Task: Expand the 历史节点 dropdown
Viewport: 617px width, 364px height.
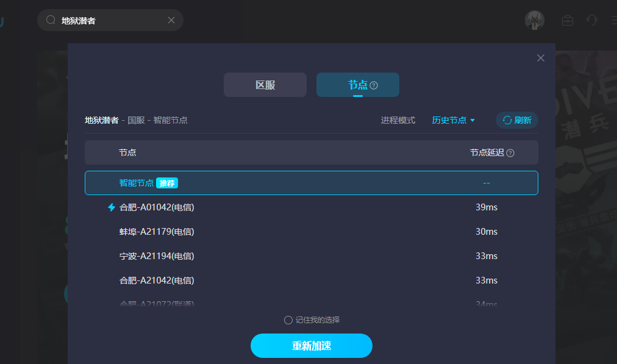Action: point(454,120)
